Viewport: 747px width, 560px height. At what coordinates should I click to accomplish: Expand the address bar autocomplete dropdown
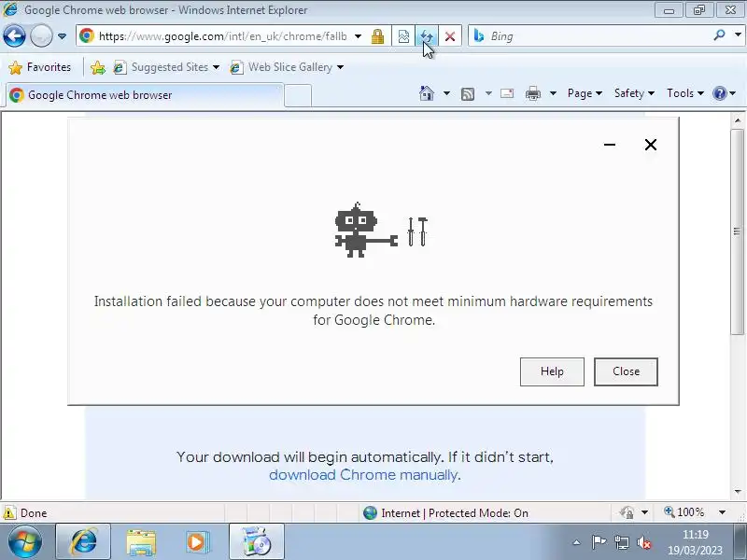tap(359, 36)
